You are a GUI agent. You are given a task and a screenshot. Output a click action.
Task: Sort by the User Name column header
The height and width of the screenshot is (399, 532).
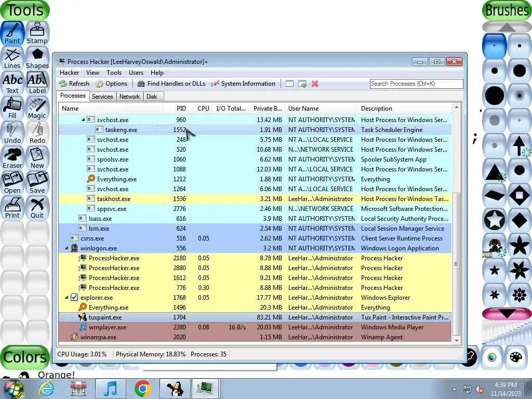(321, 109)
